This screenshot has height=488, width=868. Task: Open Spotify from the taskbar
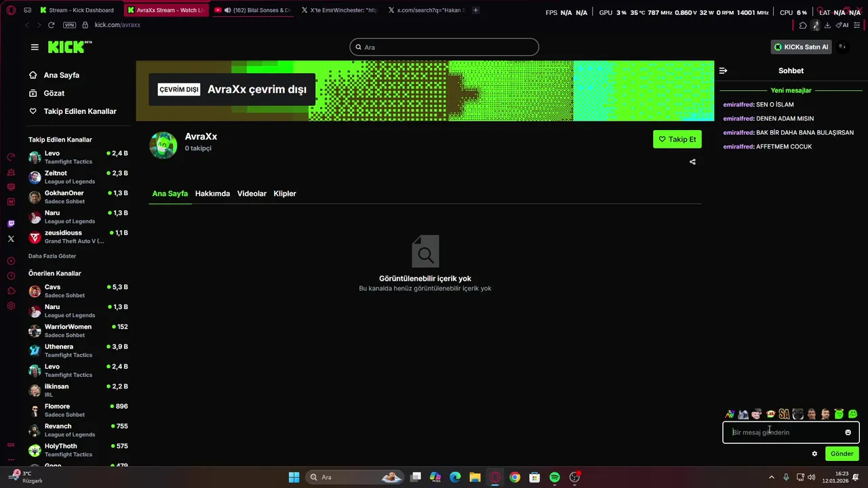(x=555, y=477)
